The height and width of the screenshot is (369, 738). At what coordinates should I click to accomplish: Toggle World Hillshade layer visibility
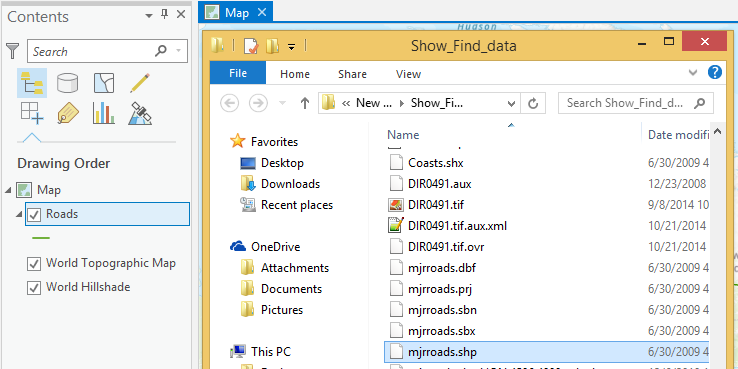34,288
